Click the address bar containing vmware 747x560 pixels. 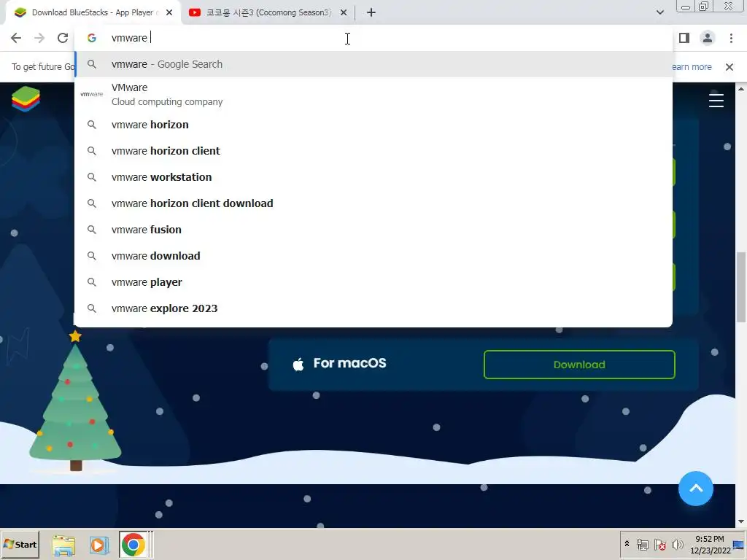pyautogui.click(x=373, y=38)
